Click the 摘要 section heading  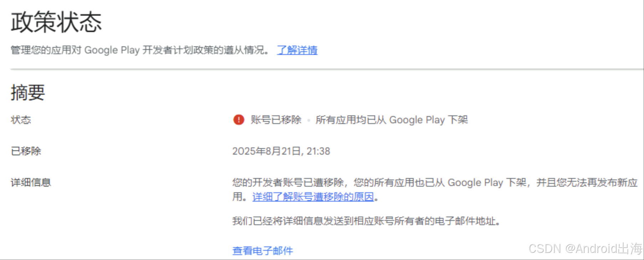coord(28,93)
